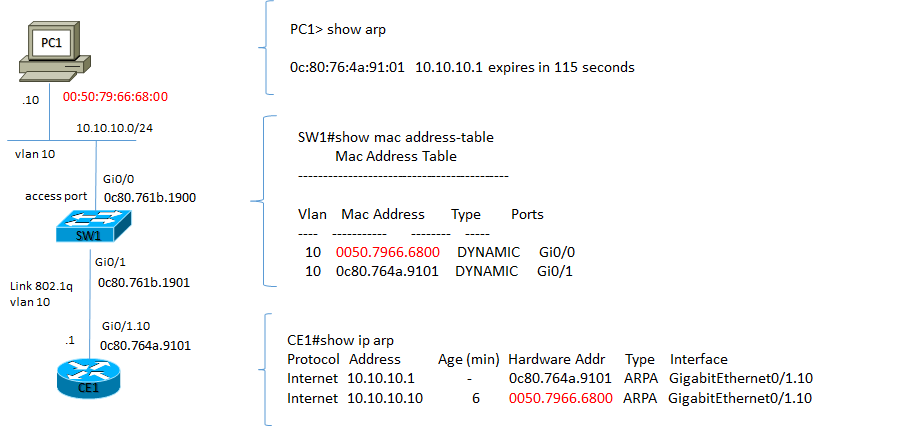Click the SW1 switch icon
The height and width of the screenshot is (426, 921).
(x=93, y=226)
